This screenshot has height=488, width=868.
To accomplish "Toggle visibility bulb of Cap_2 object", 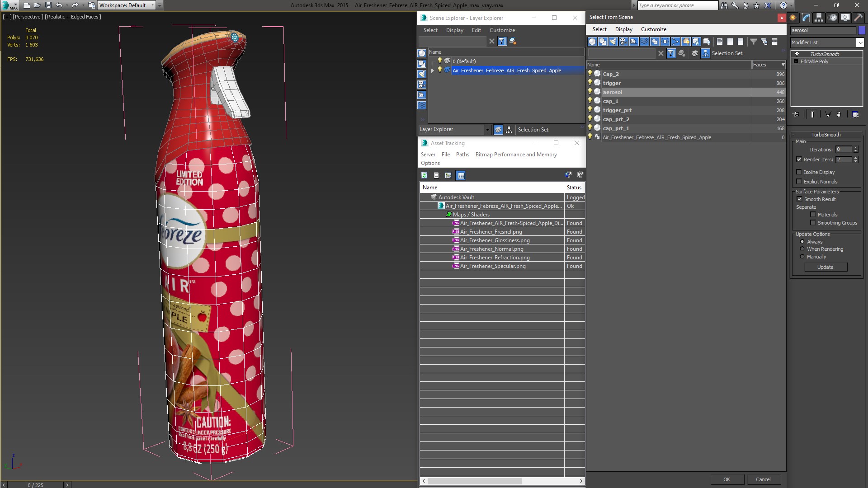I will pyautogui.click(x=590, y=74).
